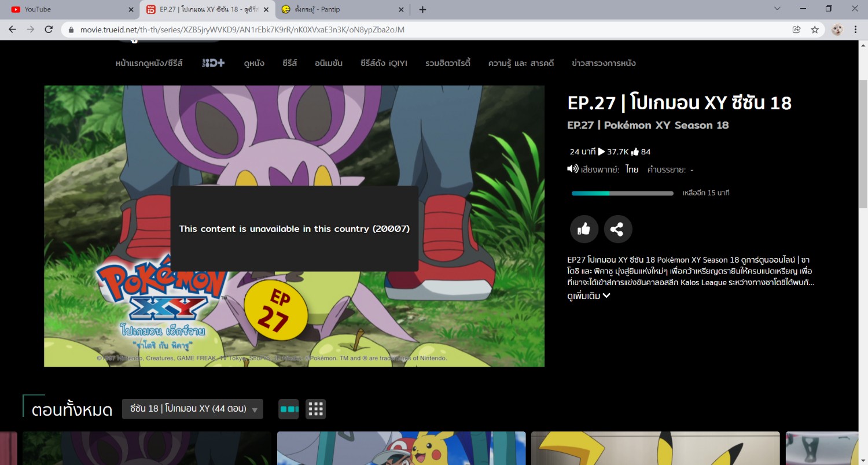Click the small like count icon beside 84
The image size is (868, 465).
[x=635, y=152]
